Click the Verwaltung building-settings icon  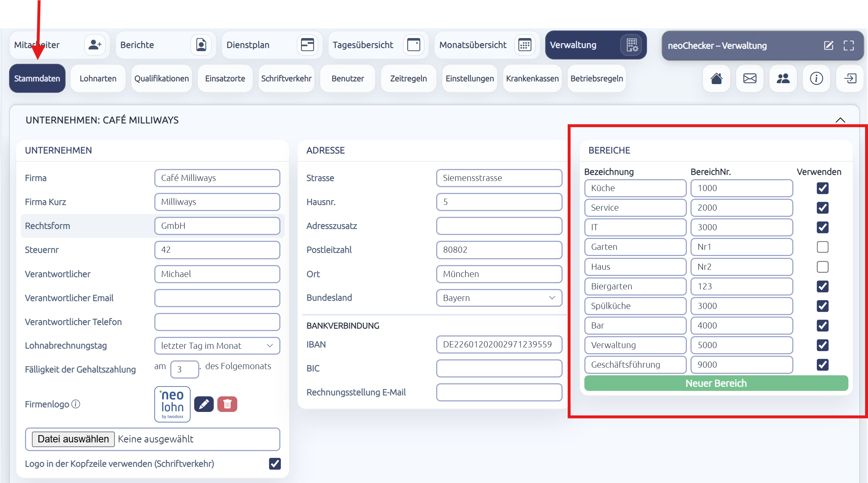[x=631, y=45]
